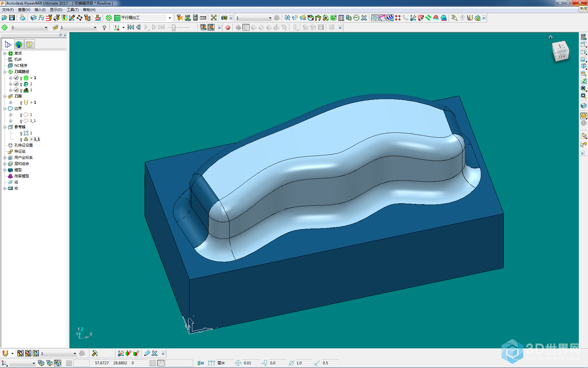
Task: Rewind simulation to start
Action: pos(131,27)
